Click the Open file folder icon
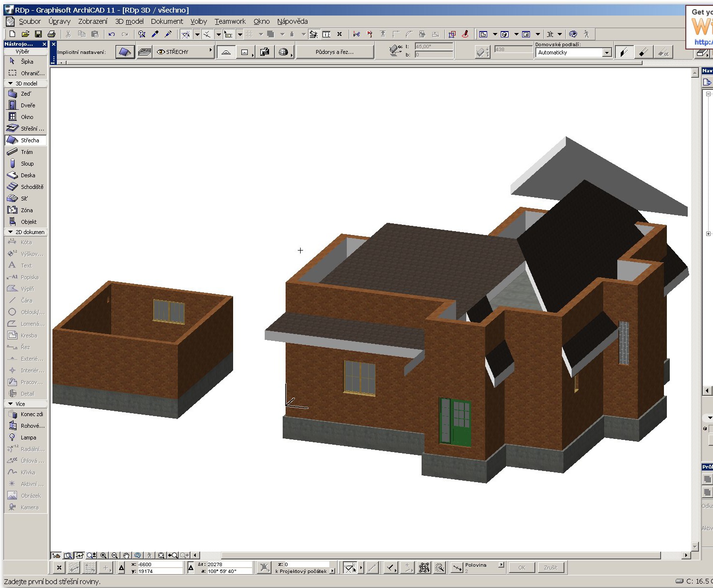Screen dimensions: 713x588 pos(25,34)
